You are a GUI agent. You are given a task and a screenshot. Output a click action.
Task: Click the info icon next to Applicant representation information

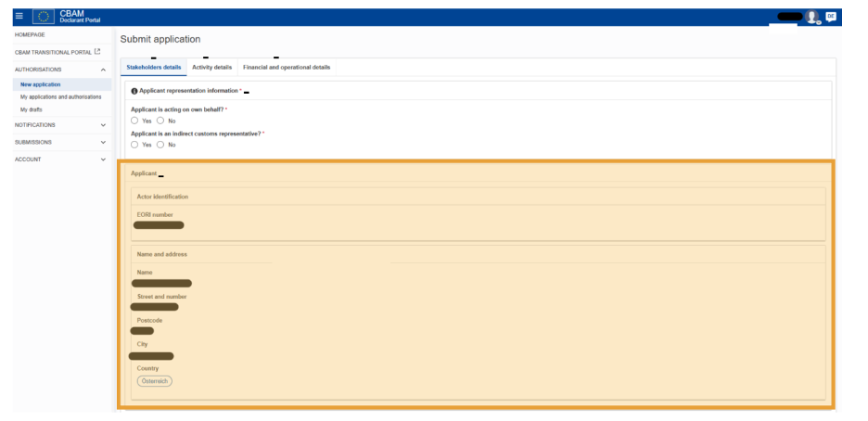coord(134,91)
